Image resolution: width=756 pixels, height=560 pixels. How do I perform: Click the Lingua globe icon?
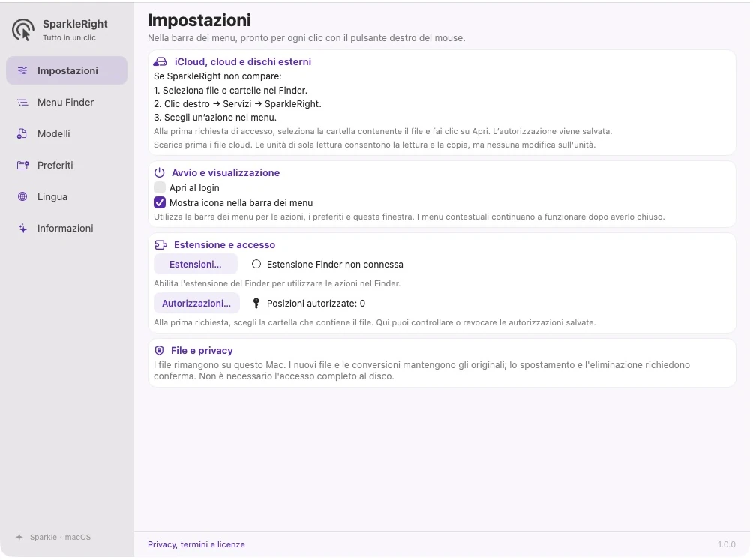pos(22,196)
